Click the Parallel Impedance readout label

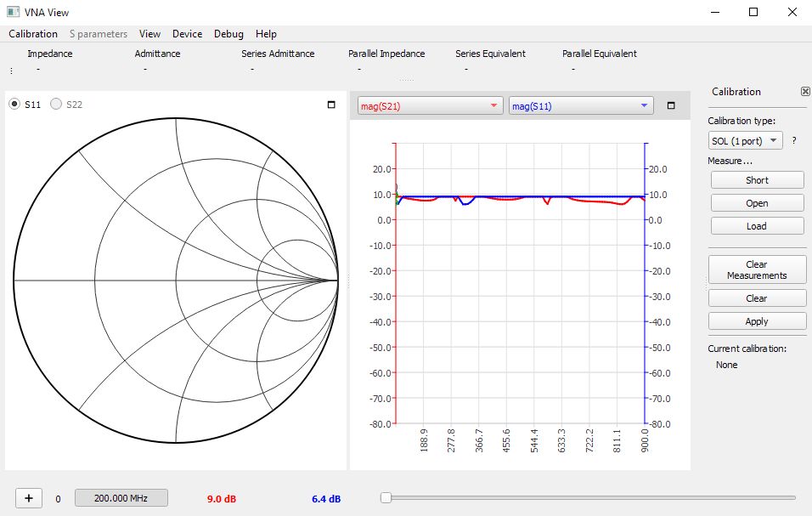[386, 54]
